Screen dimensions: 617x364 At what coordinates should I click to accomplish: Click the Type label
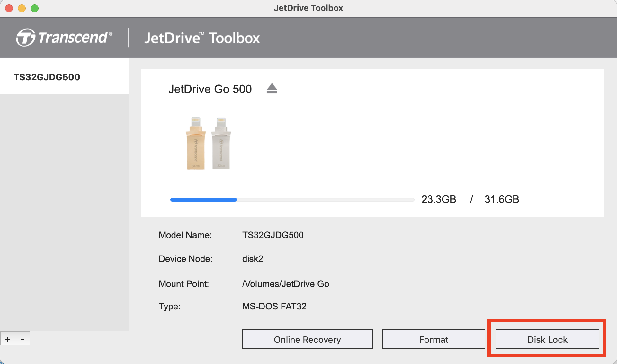pyautogui.click(x=170, y=306)
